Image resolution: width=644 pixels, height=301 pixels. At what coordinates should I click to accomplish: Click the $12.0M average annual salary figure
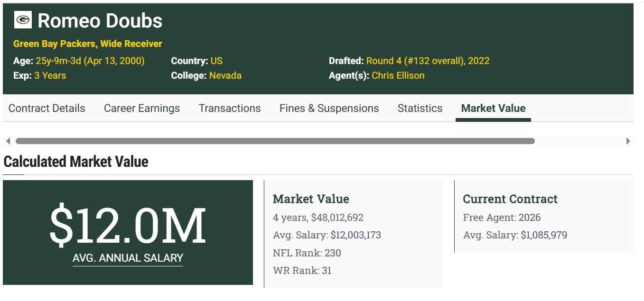click(x=128, y=226)
